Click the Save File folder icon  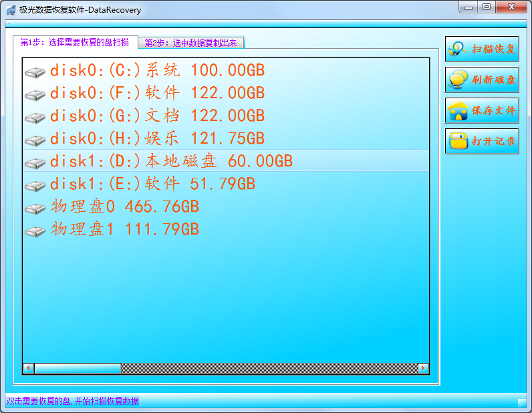tap(458, 110)
